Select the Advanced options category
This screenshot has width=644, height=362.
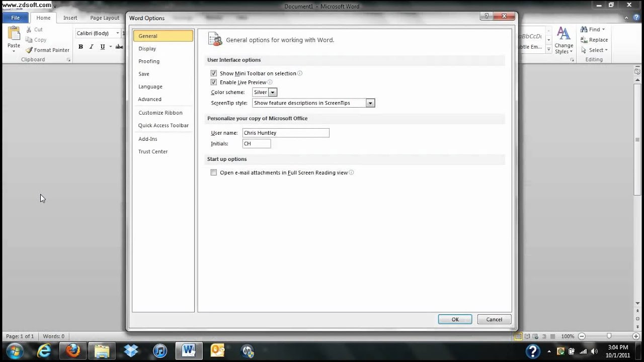(163, 99)
